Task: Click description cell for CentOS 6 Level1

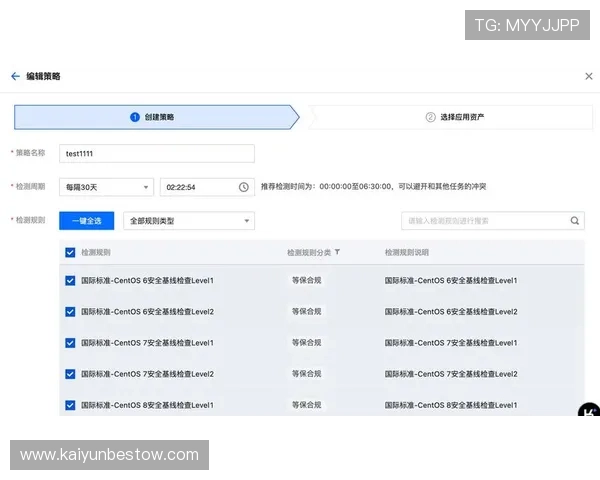Action: click(x=451, y=281)
